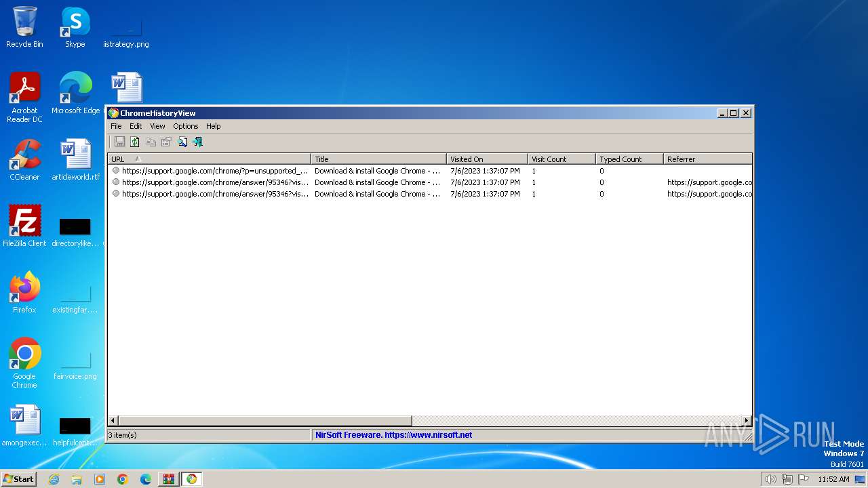Click the WinRAR taskbar button
Screen dimensions: 868x488
[x=168, y=479]
